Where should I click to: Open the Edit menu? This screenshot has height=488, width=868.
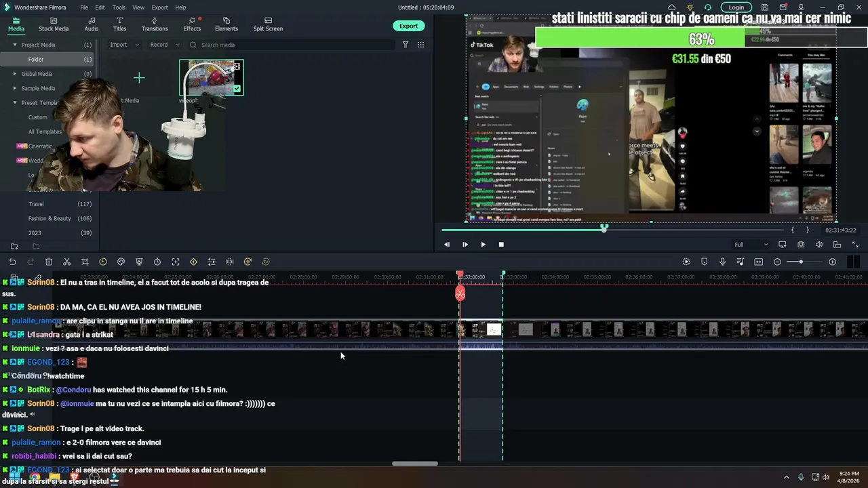(100, 7)
